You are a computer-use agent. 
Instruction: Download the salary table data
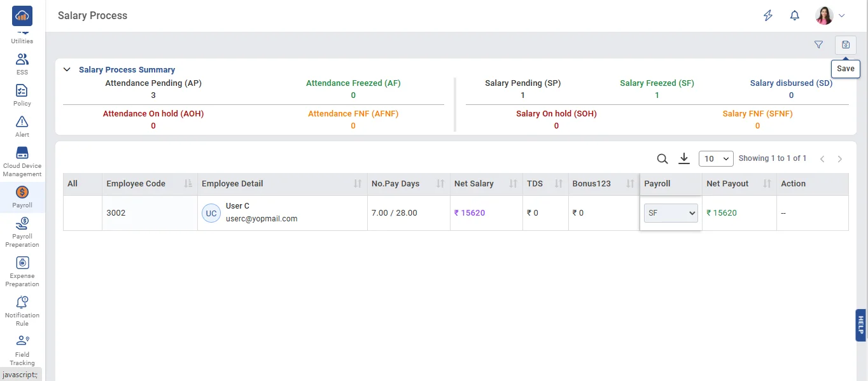pyautogui.click(x=684, y=158)
